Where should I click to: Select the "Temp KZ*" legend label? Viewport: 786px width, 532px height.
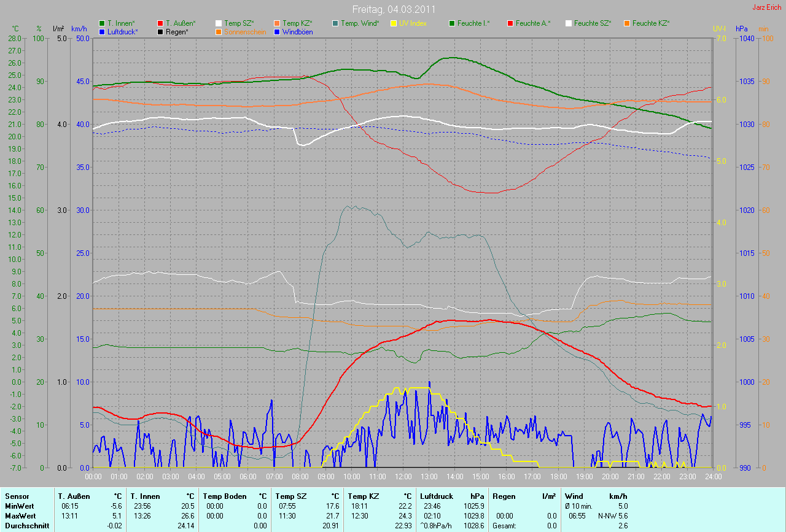pos(297,23)
